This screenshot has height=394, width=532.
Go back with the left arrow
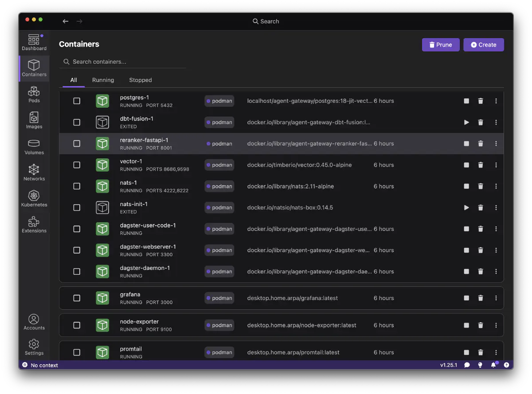(x=66, y=21)
